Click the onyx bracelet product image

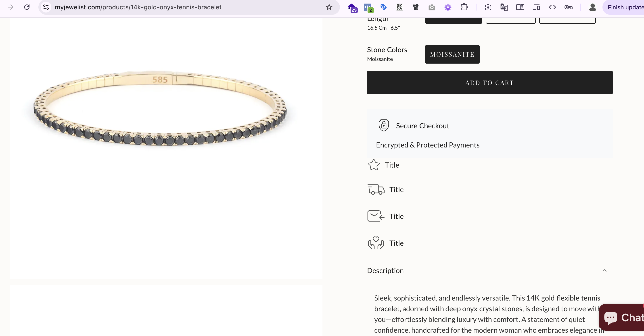pyautogui.click(x=160, y=110)
